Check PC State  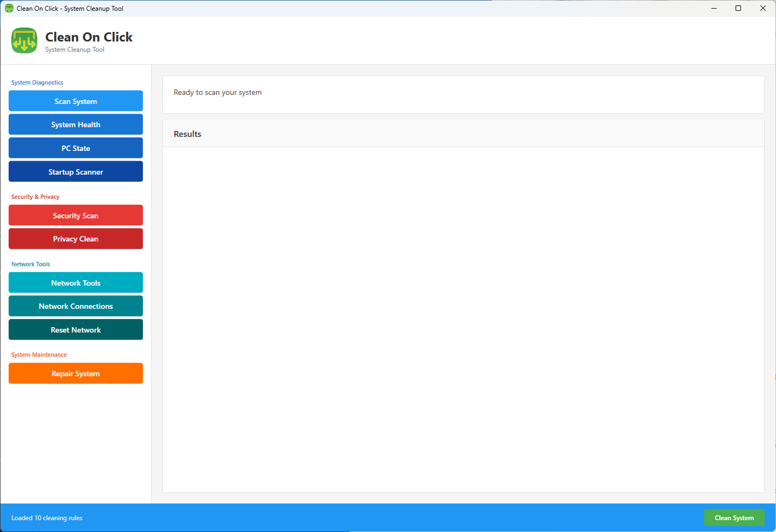(75, 148)
